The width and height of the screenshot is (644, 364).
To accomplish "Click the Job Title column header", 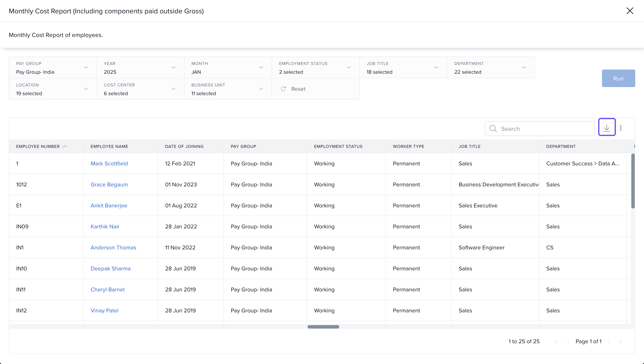I will click(x=469, y=146).
